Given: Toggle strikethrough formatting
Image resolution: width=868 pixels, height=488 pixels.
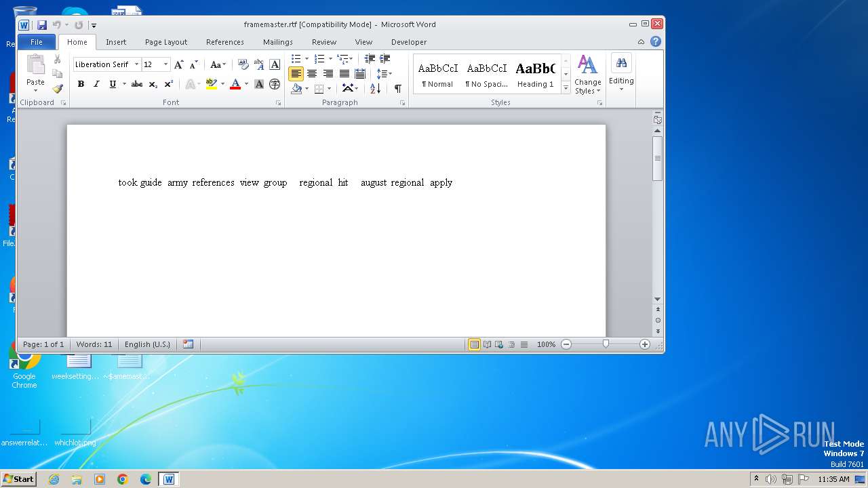Looking at the screenshot, I should coord(137,84).
